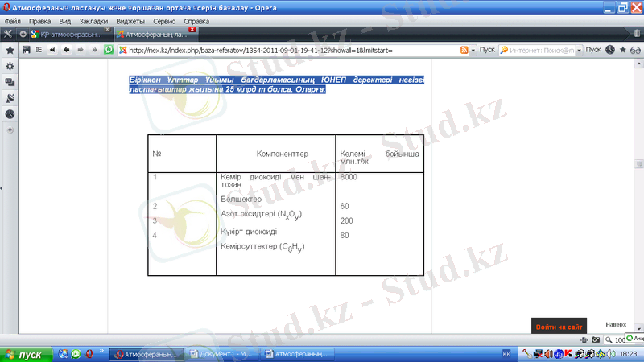The height and width of the screenshot is (362, 644).
Task: Expand the search engine dropdown arrow
Action: 579,51
